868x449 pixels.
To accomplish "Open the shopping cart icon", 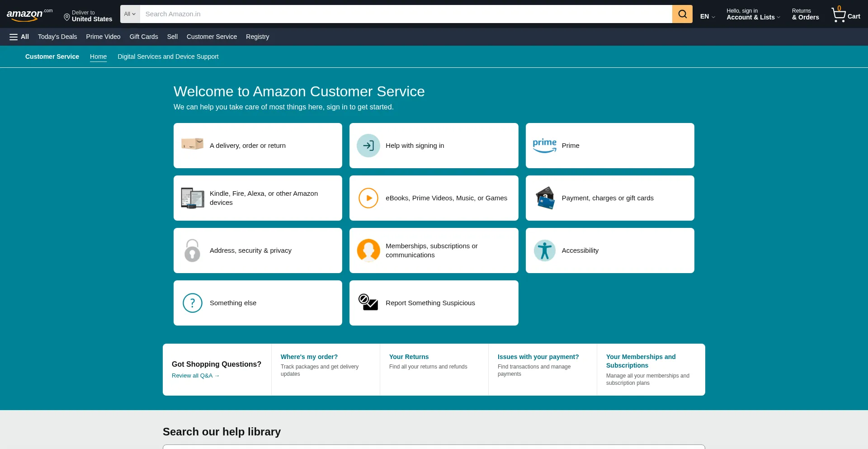I will tap(839, 15).
